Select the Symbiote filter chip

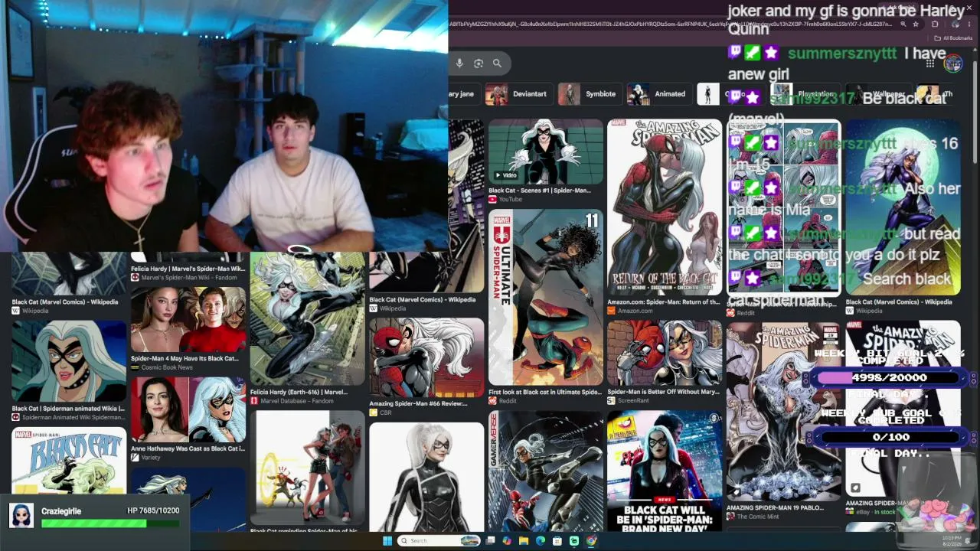[x=590, y=94]
